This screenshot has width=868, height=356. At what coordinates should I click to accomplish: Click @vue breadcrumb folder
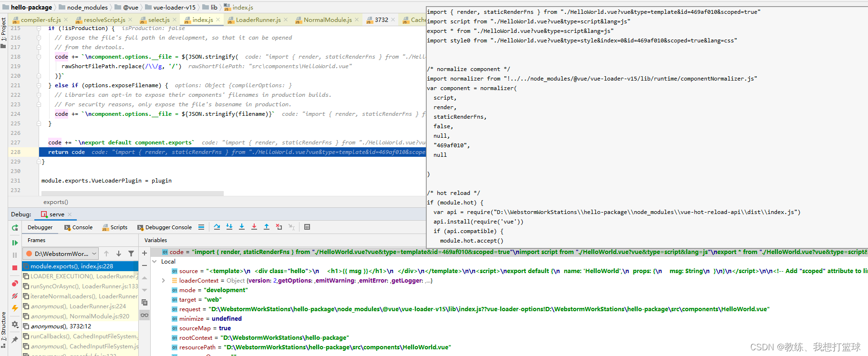(127, 7)
